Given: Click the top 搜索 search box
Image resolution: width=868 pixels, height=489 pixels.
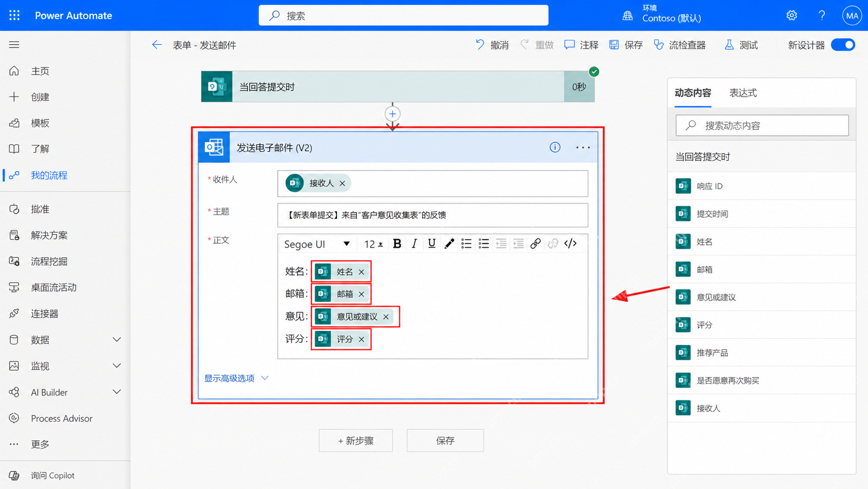Looking at the screenshot, I should 403,16.
